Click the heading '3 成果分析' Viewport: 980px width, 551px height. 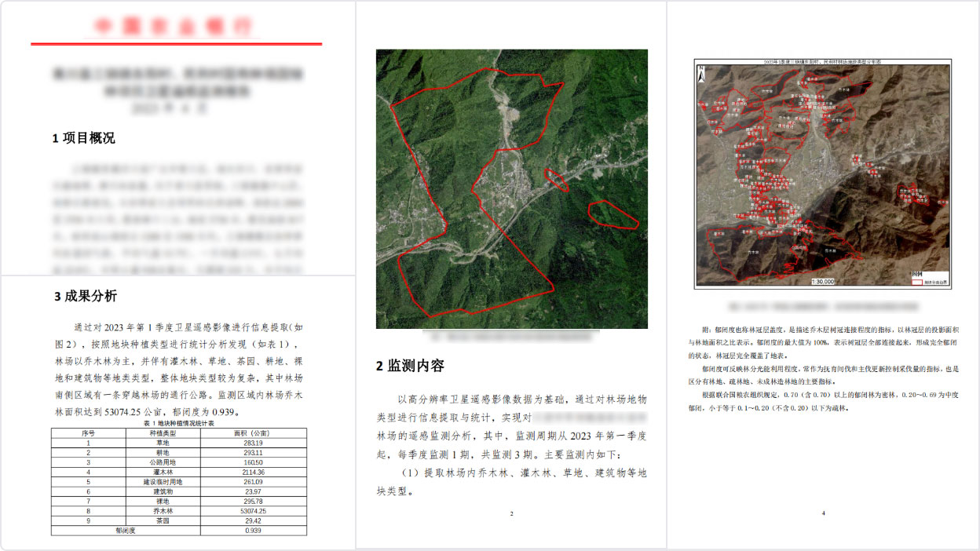[85, 296]
